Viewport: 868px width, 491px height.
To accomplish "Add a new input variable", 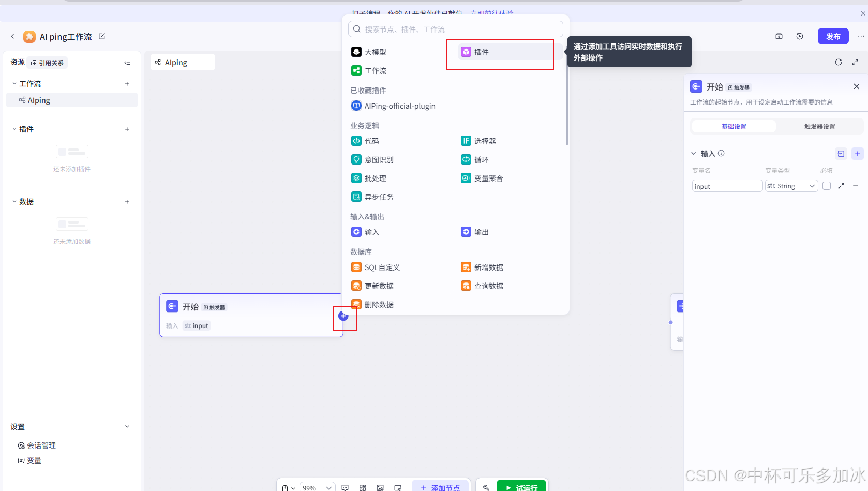I will click(858, 154).
